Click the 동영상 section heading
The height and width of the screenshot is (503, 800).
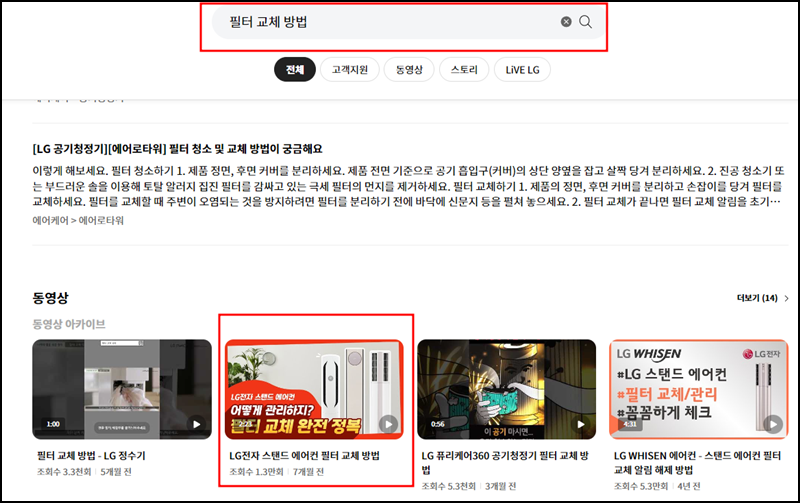pos(50,298)
